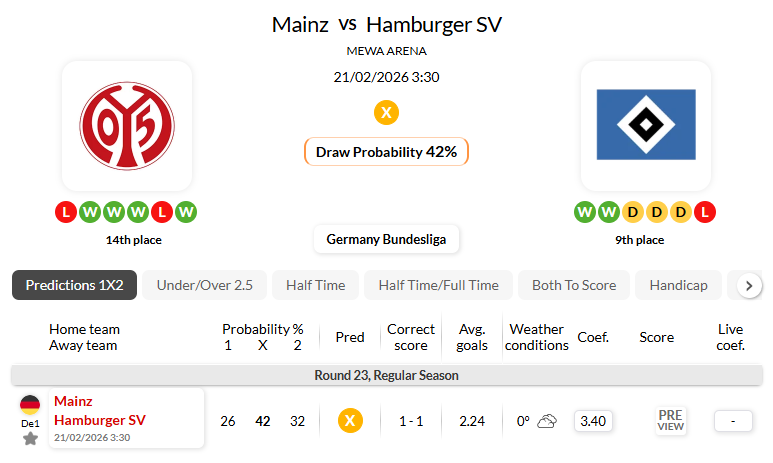Click the yellow X prediction icon in the table row
This screenshot has width=773, height=463.
point(350,421)
